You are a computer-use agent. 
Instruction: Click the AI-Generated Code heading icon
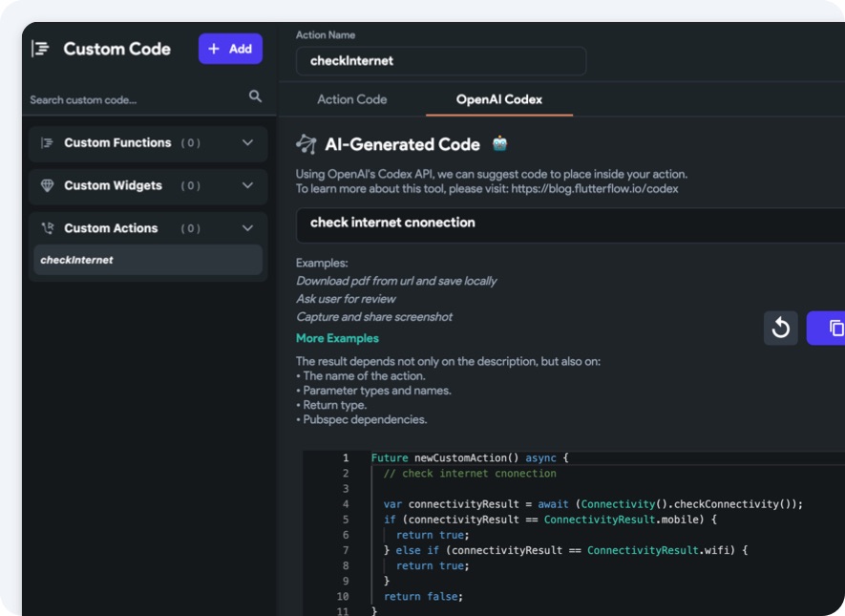pyautogui.click(x=306, y=144)
